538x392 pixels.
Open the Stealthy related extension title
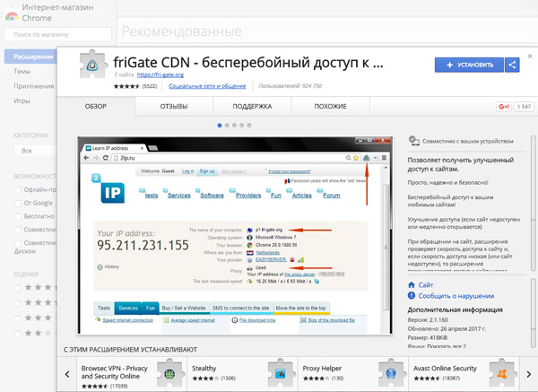pos(204,369)
